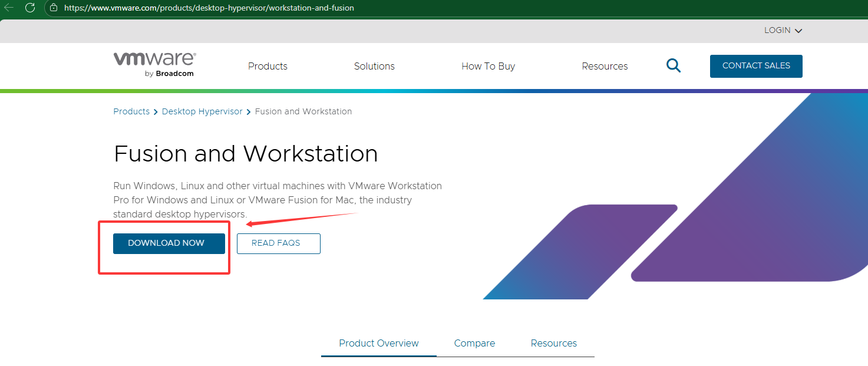Click the description paragraph about virtual machines
The width and height of the screenshot is (868, 366).
pos(278,200)
